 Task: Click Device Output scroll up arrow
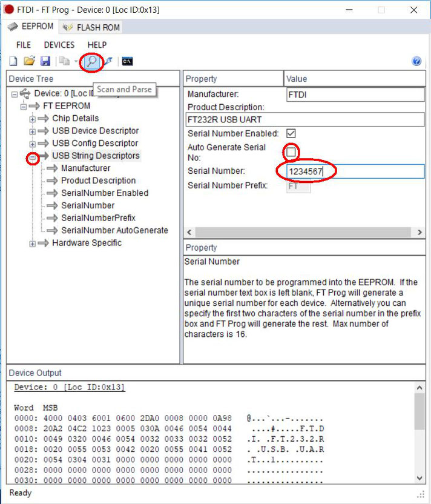[x=419, y=388]
